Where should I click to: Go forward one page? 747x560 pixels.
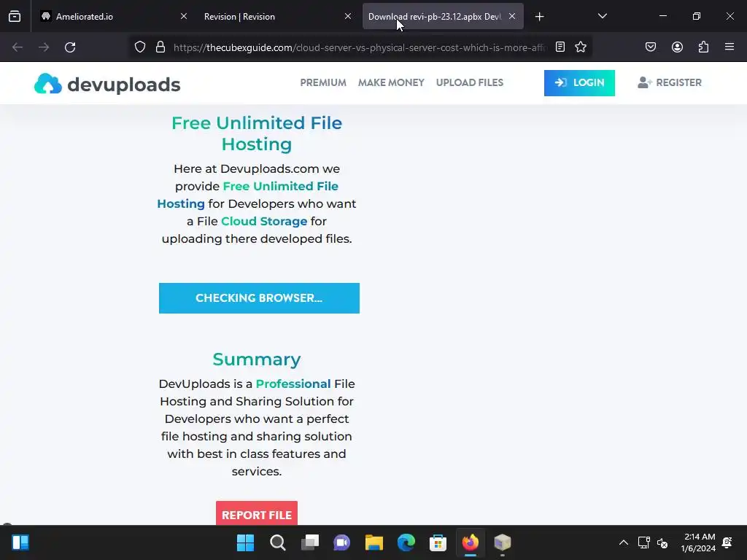pos(44,47)
